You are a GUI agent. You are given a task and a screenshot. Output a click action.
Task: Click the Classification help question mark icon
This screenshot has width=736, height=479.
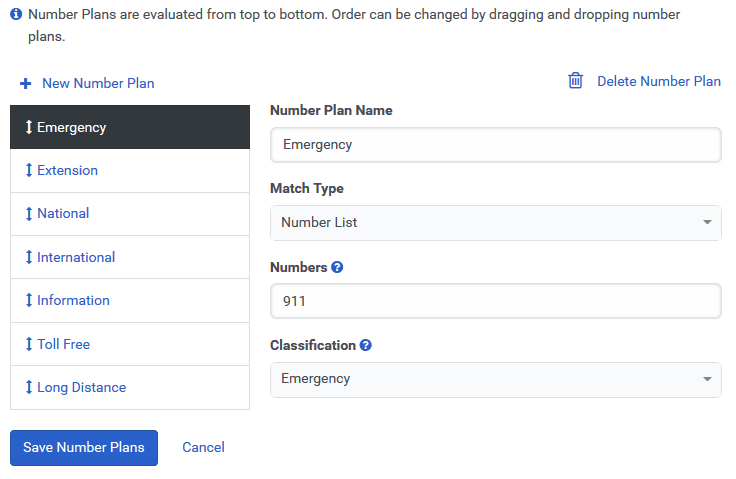[x=366, y=345]
